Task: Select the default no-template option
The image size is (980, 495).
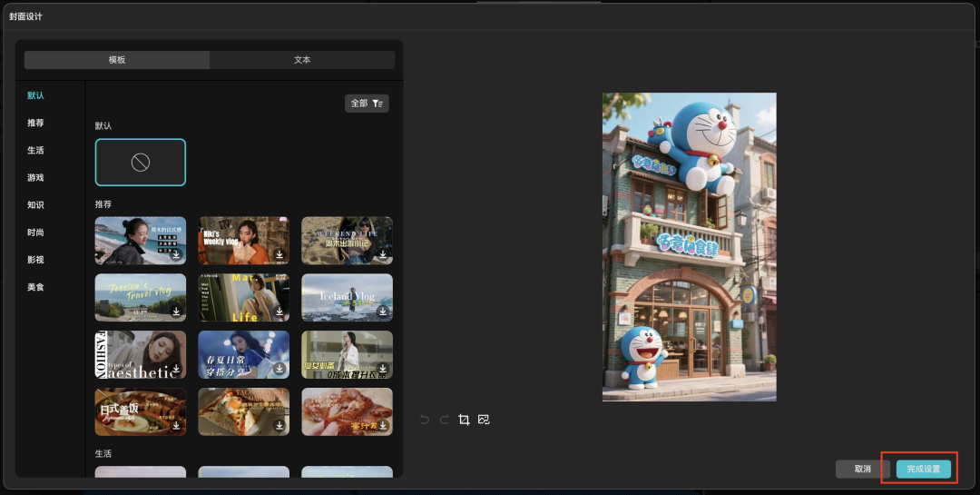Action: [x=141, y=163]
